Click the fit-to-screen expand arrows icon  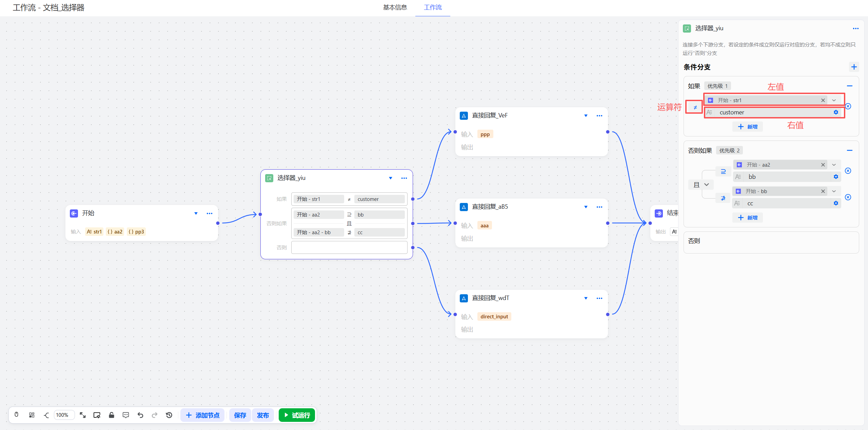[83, 415]
